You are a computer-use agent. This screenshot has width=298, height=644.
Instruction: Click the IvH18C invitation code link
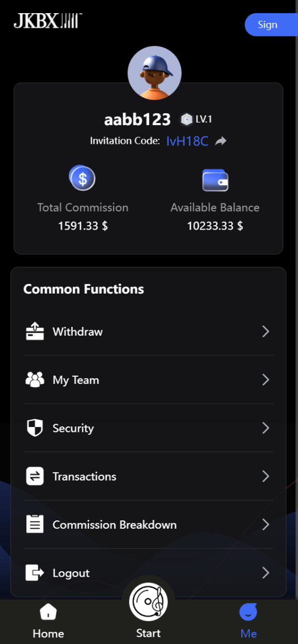click(x=188, y=141)
